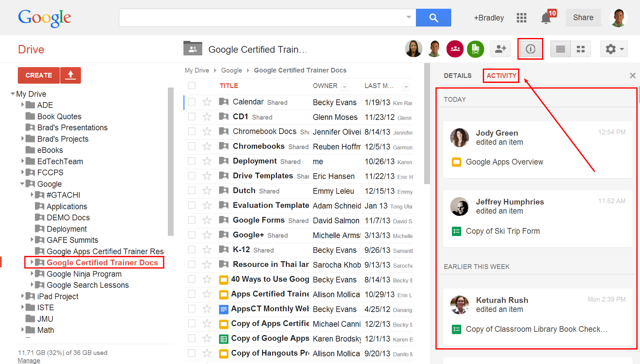Screen dimensions: 640x364
Task: Expand the Brad's Projects folder
Action: pyautogui.click(x=22, y=139)
